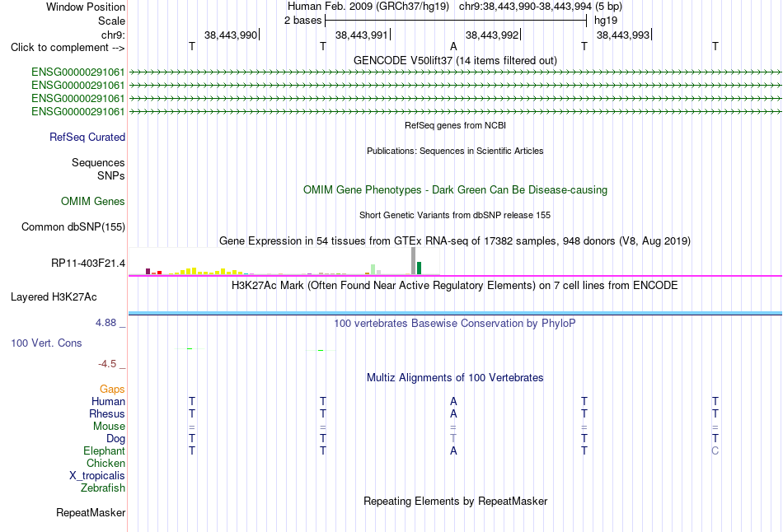This screenshot has width=783, height=532.
Task: Click the hg19 label beside scale bar
Action: (606, 21)
